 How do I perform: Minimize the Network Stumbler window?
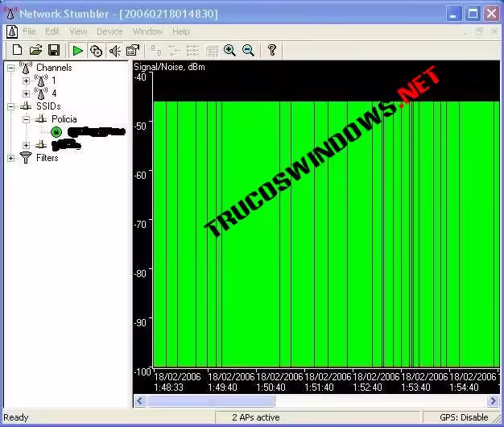[454, 14]
